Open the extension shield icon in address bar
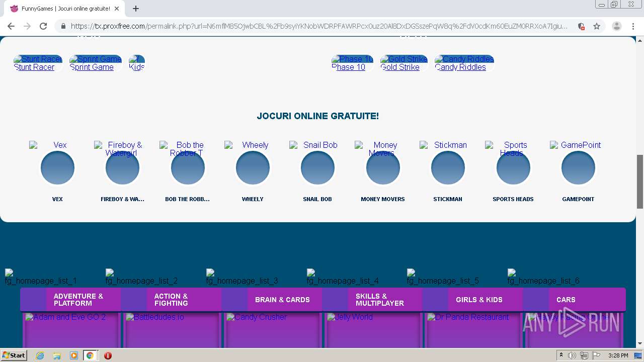 click(x=581, y=26)
